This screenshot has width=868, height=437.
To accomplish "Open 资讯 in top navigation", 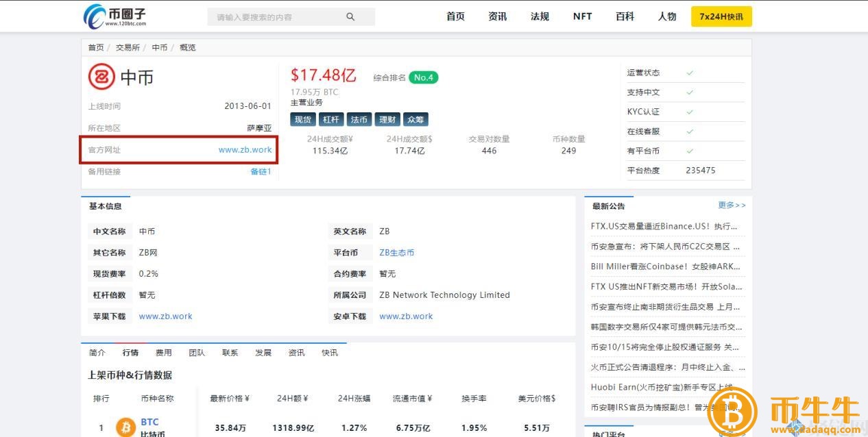I will tap(498, 16).
